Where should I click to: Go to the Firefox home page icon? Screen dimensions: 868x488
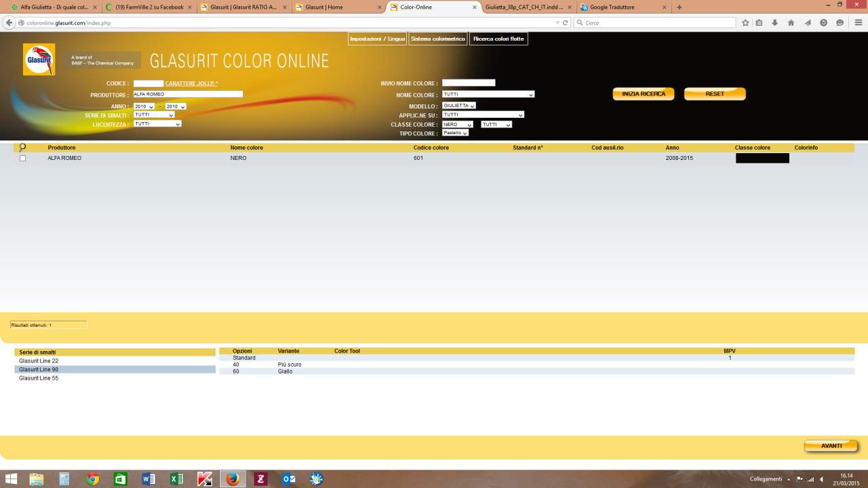(x=791, y=22)
